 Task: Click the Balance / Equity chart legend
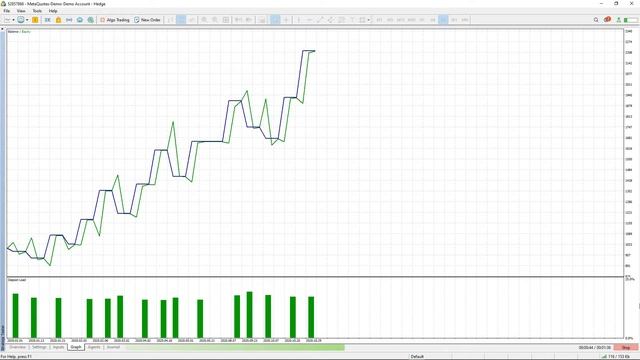pos(19,31)
